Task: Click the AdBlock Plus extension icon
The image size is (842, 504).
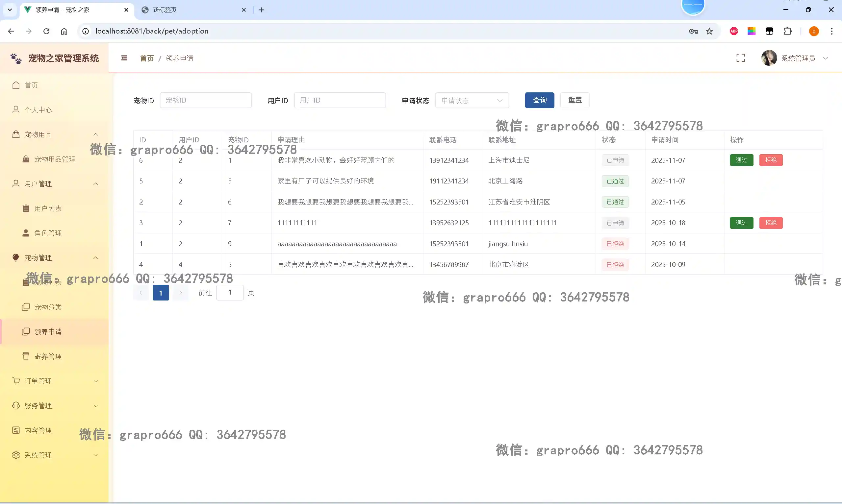Action: pos(734,31)
